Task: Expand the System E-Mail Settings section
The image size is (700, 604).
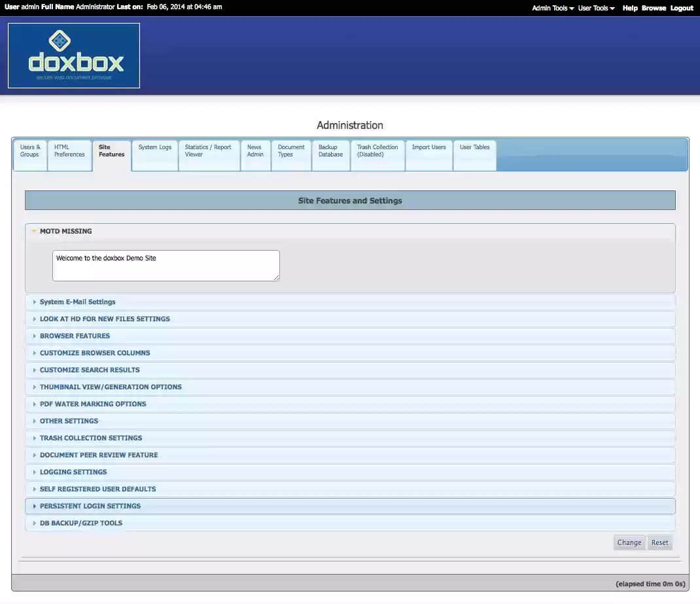Action: (x=78, y=302)
